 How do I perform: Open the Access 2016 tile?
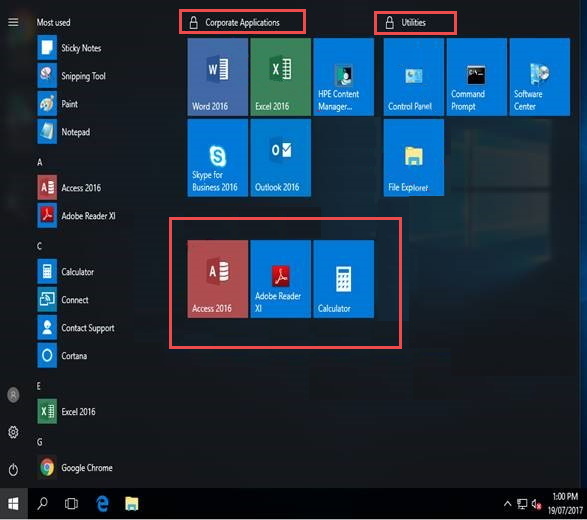(218, 279)
